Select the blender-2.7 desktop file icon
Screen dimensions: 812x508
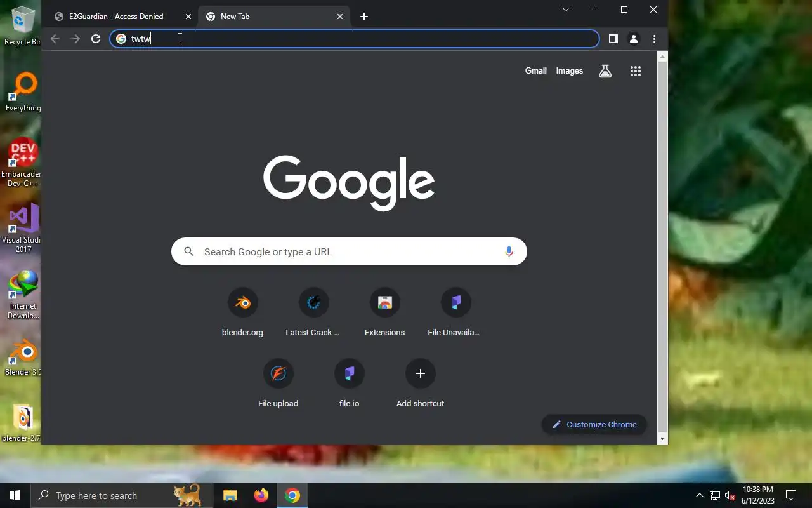(22, 424)
